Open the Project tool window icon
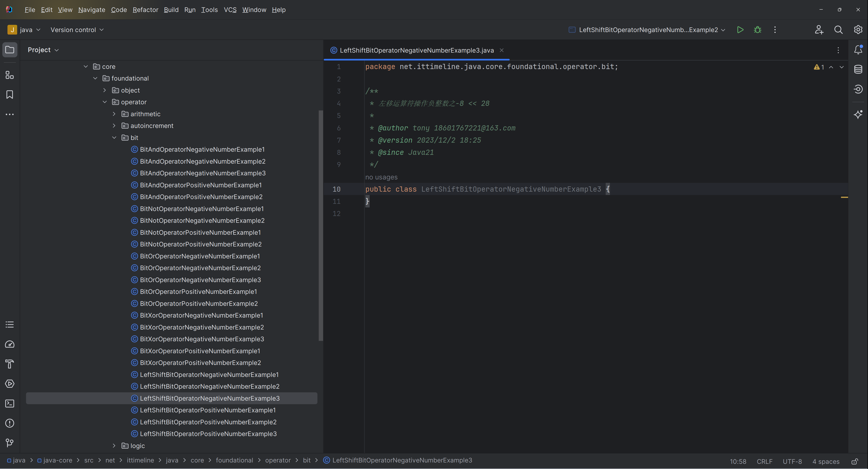868x469 pixels. (10, 50)
